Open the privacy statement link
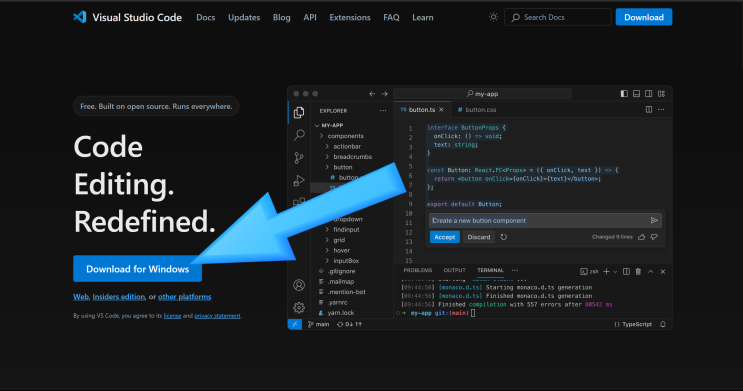This screenshot has height=391, width=743. point(217,316)
